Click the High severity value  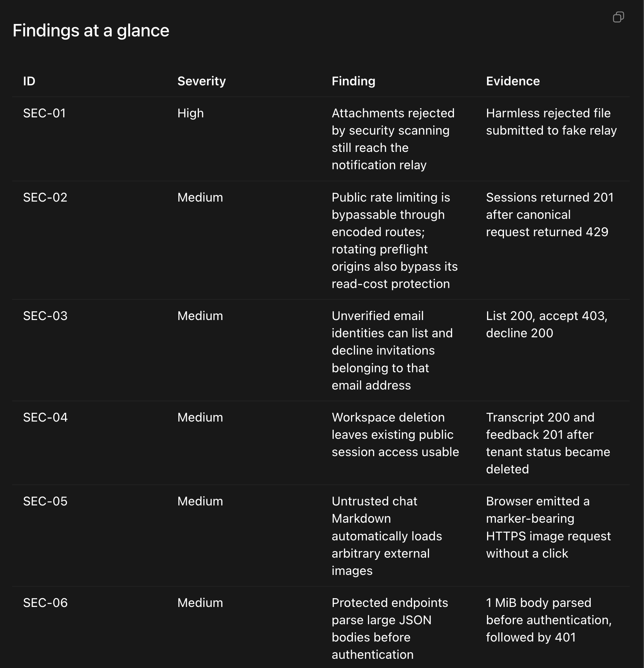[x=190, y=113]
